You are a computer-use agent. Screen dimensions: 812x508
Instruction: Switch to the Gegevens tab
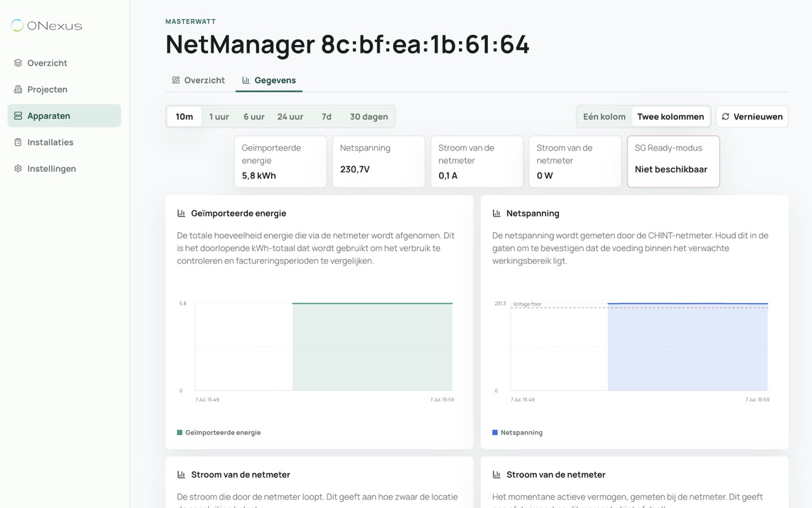269,80
